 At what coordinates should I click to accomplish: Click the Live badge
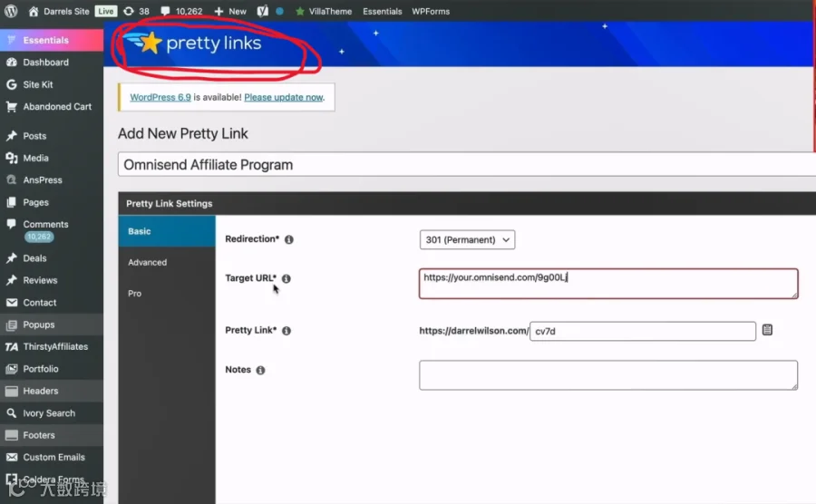(x=106, y=11)
